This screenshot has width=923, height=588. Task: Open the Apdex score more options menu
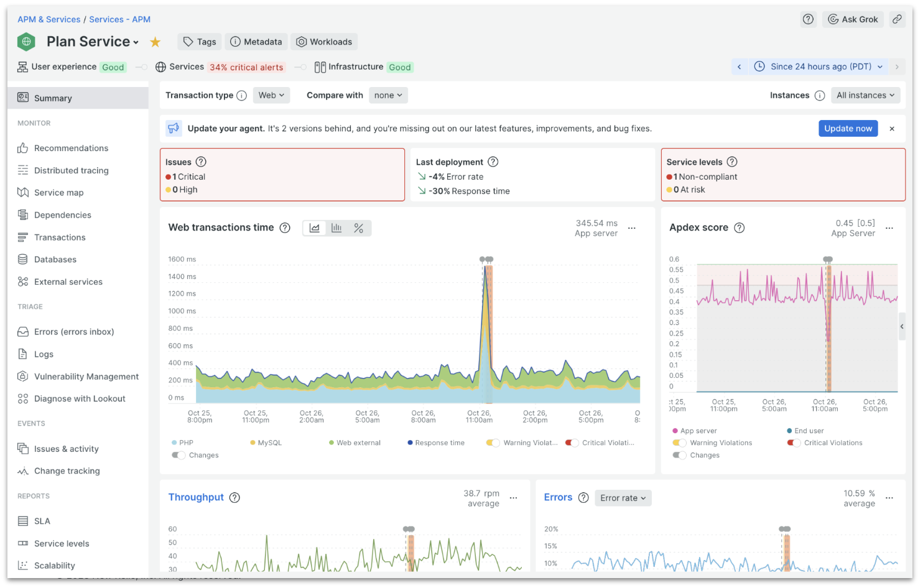889,228
